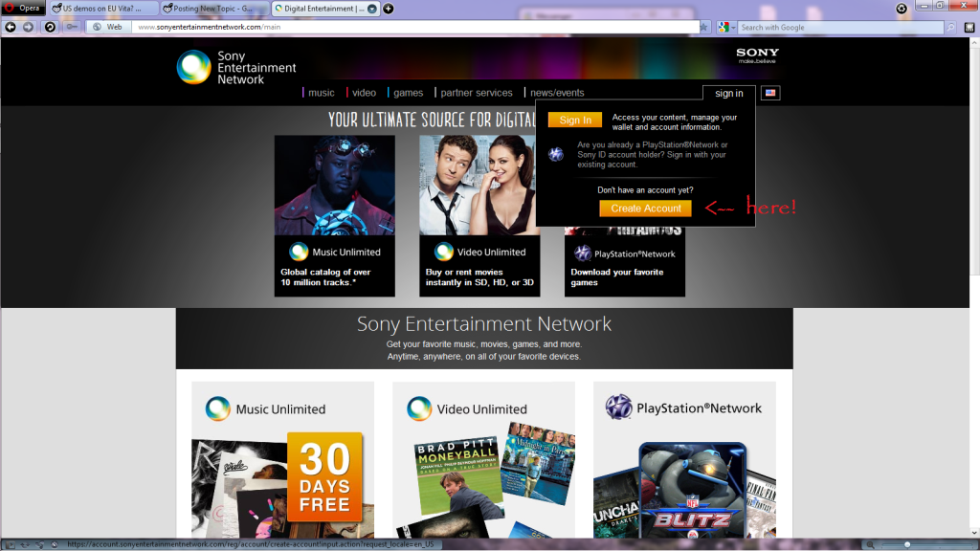This screenshot has height=551, width=980.
Task: Click the Music Unlimited icon in banner card
Action: 299,252
